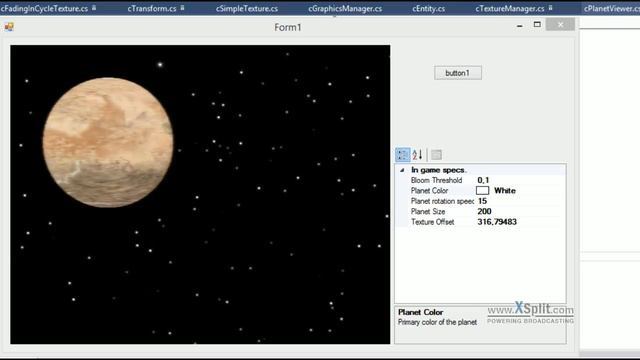
Task: Click the rendered planet in the viewport
Action: click(x=108, y=142)
